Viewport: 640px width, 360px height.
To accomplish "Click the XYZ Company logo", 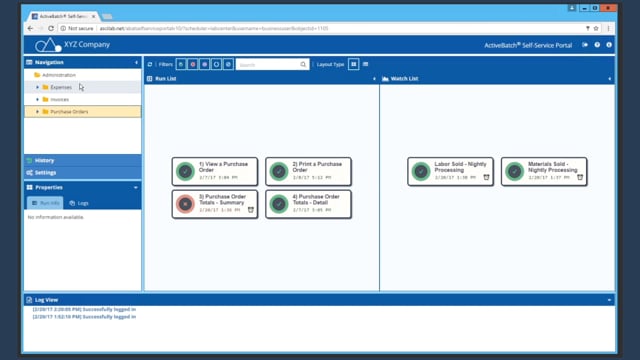I will [x=48, y=45].
